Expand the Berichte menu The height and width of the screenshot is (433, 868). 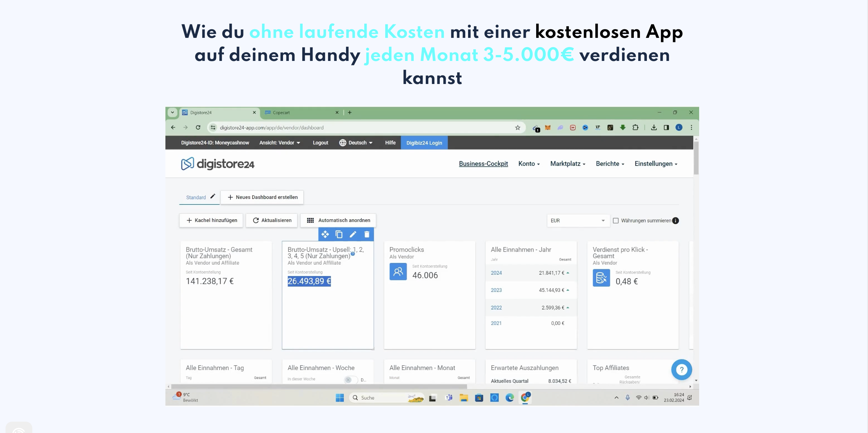click(x=610, y=164)
